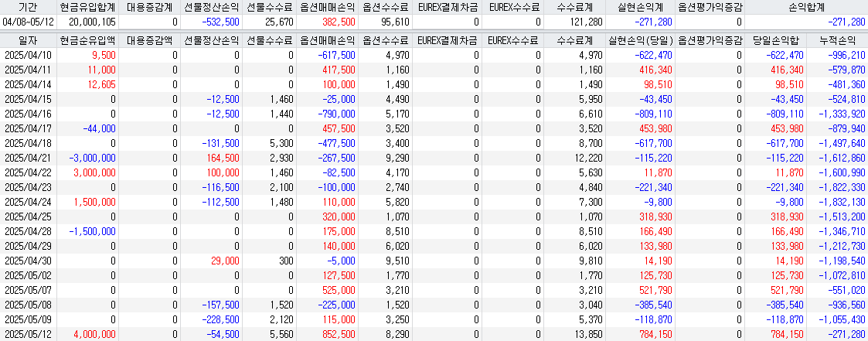
Task: Click the option fee 9,290
Action: 399,158
